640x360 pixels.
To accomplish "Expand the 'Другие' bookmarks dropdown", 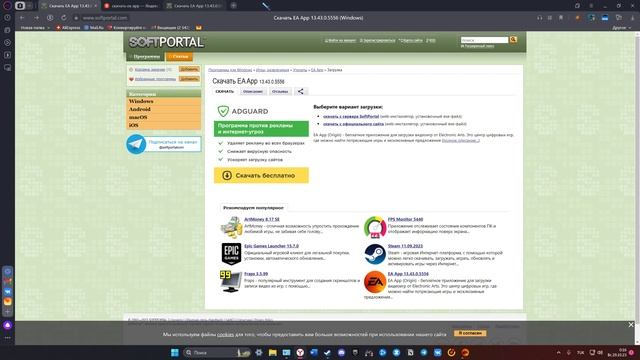I will click(622, 28).
